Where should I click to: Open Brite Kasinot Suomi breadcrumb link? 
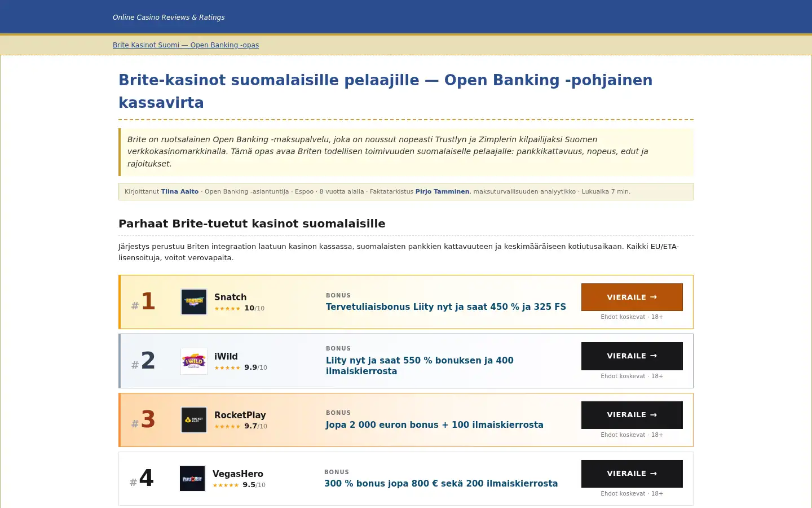(186, 45)
